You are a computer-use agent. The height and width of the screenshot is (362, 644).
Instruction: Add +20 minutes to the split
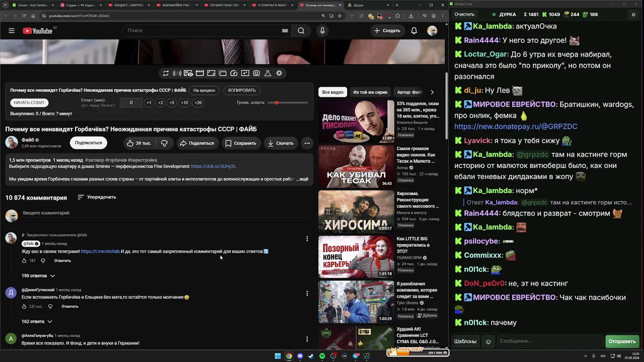[198, 103]
